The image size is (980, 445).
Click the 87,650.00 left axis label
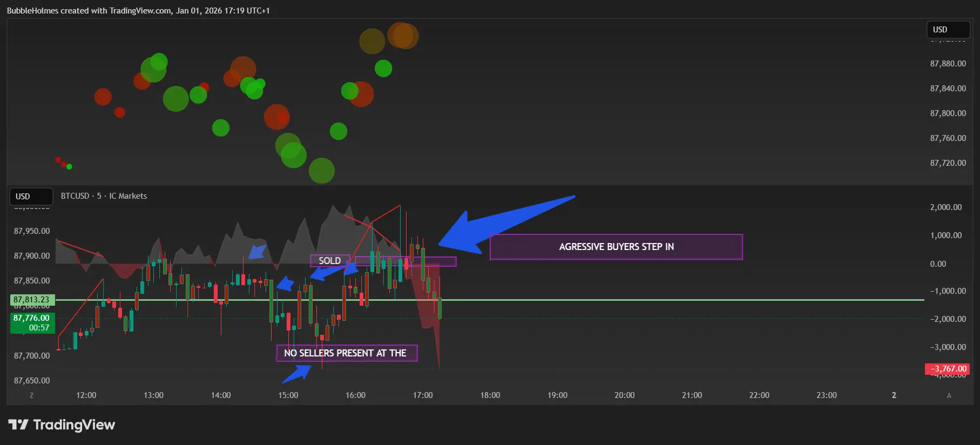click(x=32, y=381)
